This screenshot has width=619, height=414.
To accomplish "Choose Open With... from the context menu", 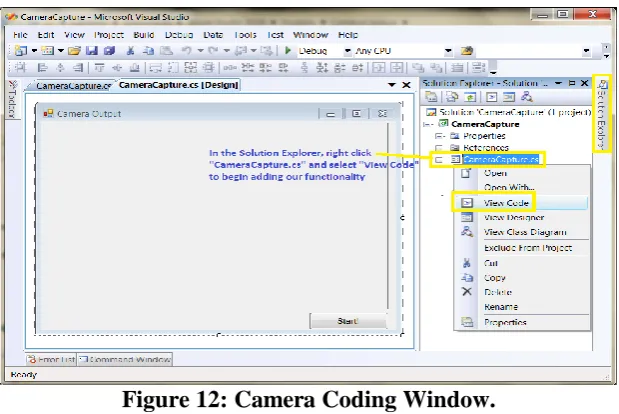I will pyautogui.click(x=521, y=187).
